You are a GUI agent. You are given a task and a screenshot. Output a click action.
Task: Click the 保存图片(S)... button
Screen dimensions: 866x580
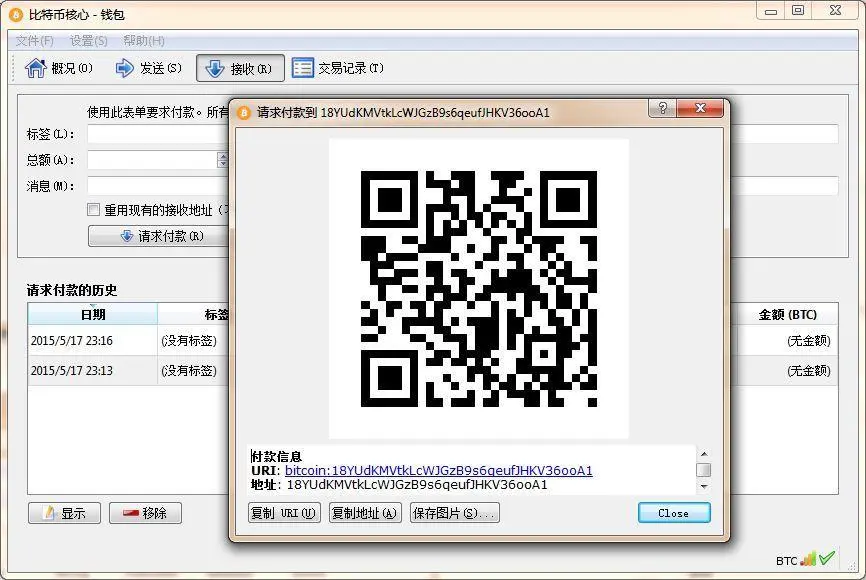455,513
